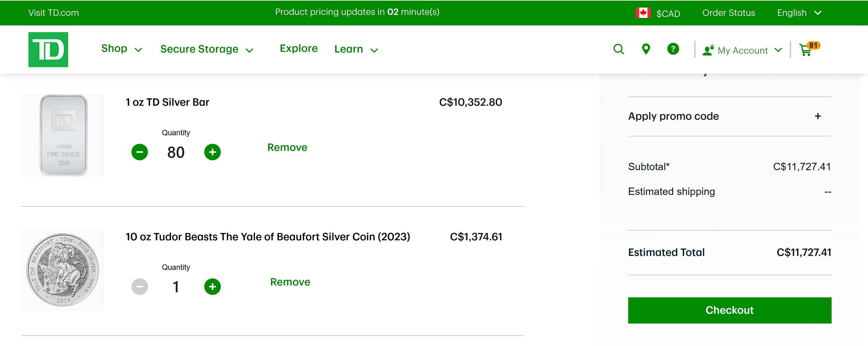Expand the My Account dropdown
868x346 pixels.
tap(742, 50)
